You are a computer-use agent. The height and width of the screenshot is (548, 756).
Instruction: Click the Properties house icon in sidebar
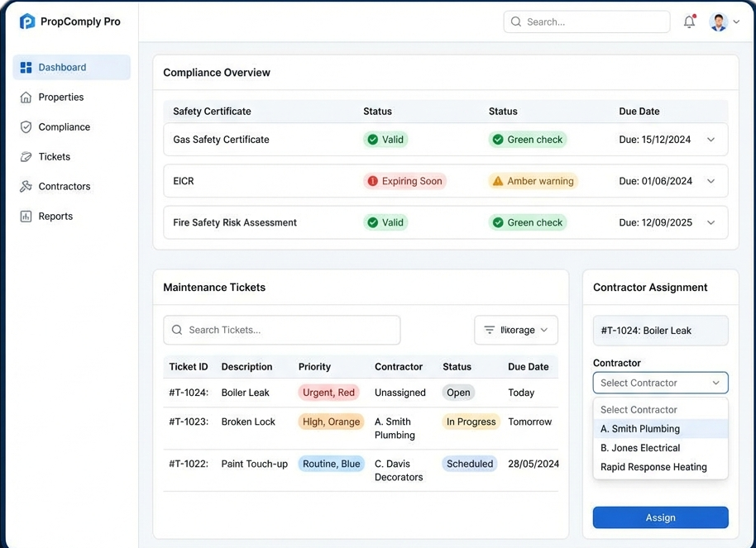pyautogui.click(x=26, y=98)
